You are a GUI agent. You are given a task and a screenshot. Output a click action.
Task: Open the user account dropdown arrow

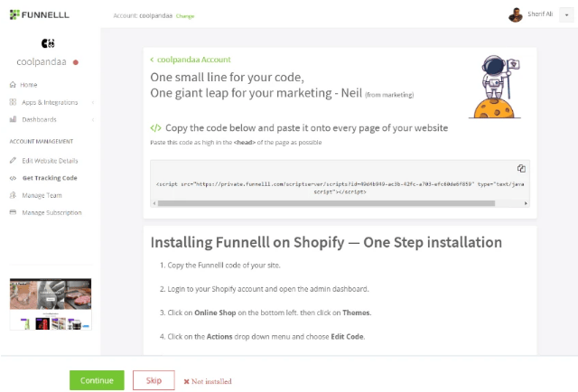(566, 15)
